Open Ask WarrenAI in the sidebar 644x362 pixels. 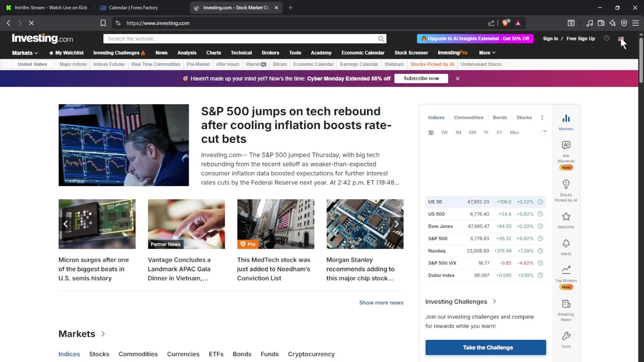tap(566, 145)
